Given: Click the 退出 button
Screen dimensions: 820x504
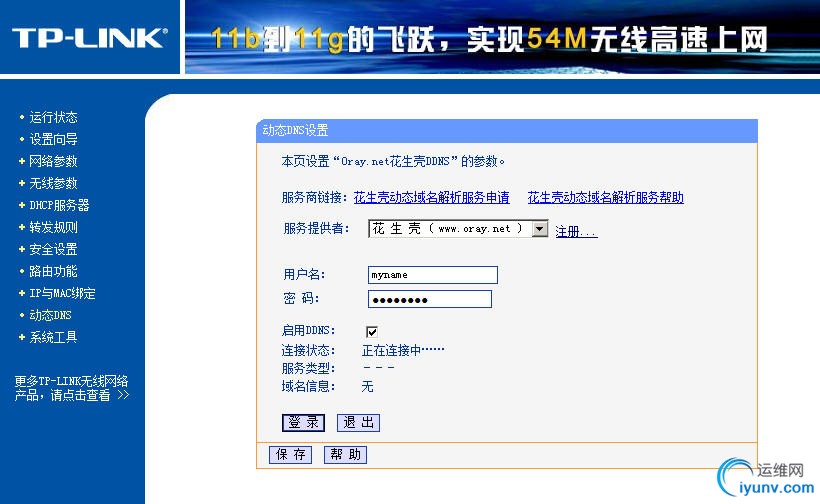Looking at the screenshot, I should tap(358, 422).
